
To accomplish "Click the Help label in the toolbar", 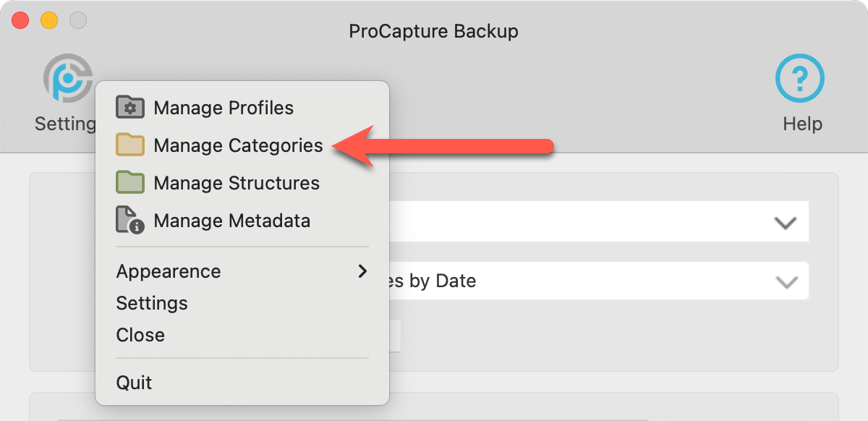I will coord(802,124).
